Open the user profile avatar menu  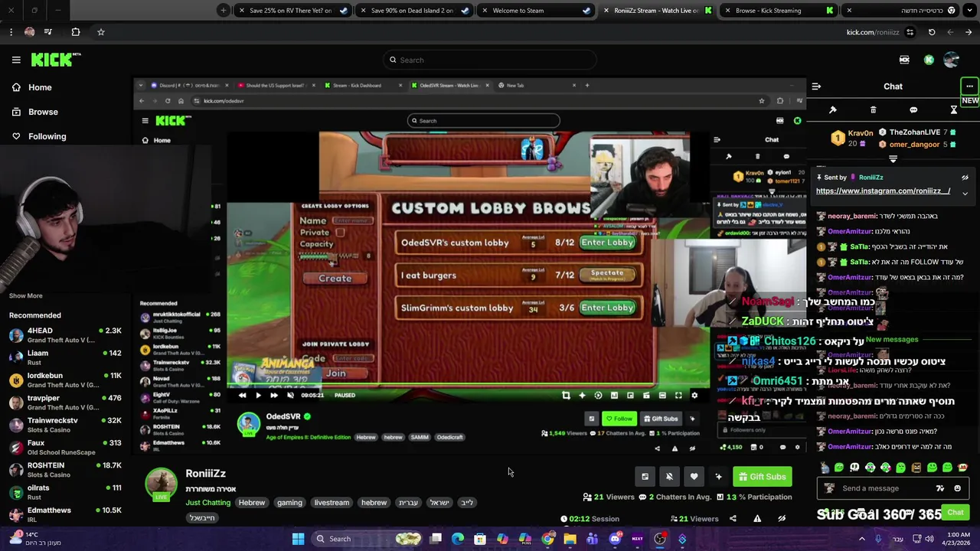(x=952, y=60)
